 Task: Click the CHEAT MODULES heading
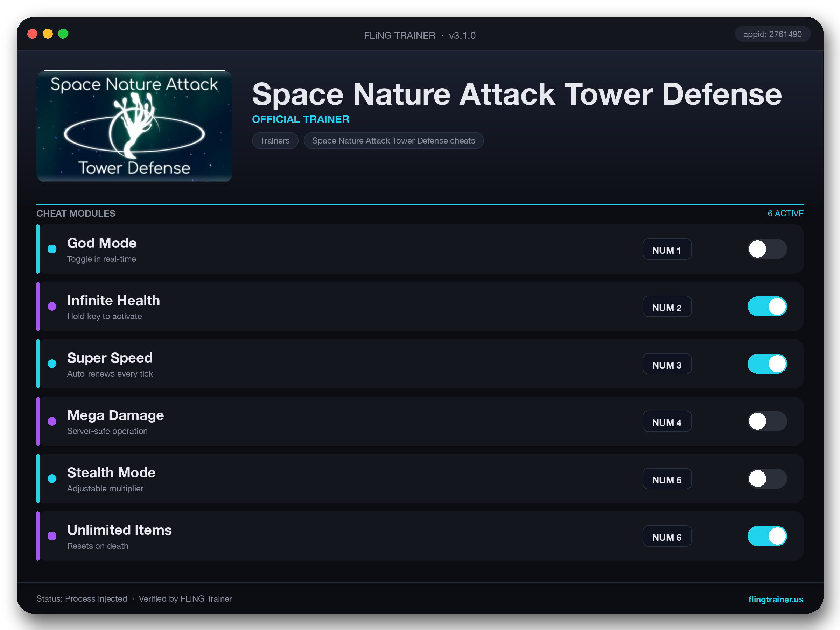coord(76,213)
